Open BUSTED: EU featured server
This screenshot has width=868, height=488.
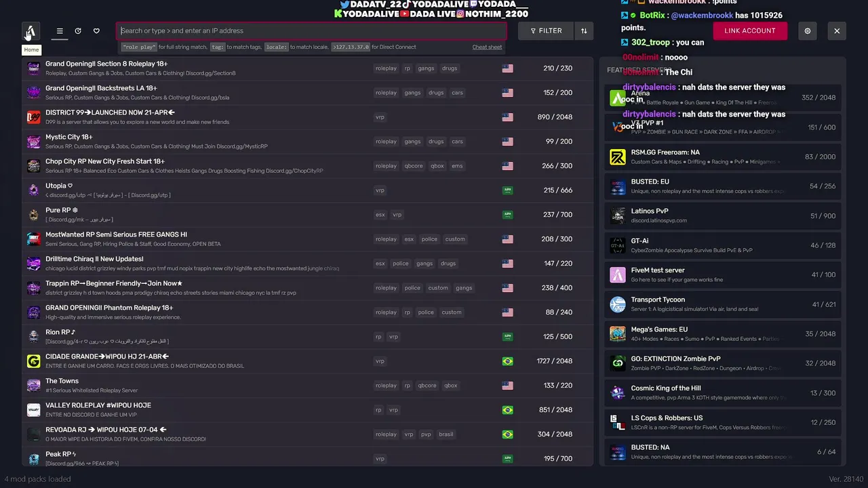(x=722, y=186)
